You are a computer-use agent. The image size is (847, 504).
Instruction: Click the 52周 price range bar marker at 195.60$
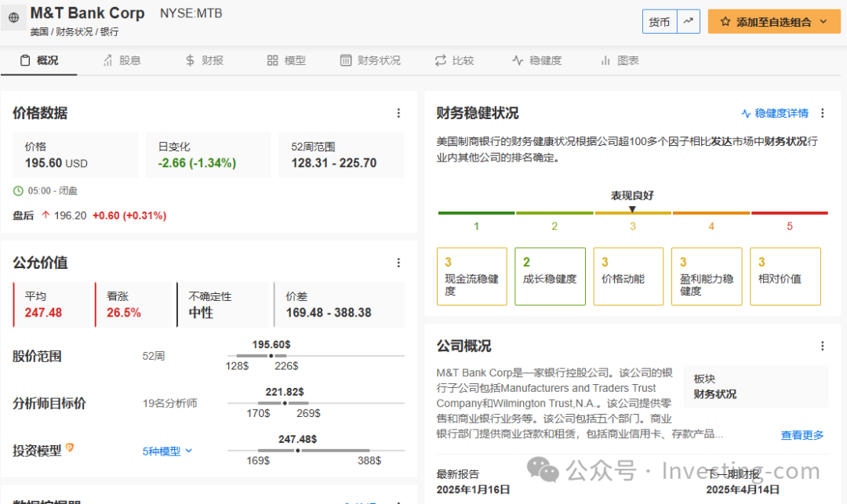coord(271,356)
